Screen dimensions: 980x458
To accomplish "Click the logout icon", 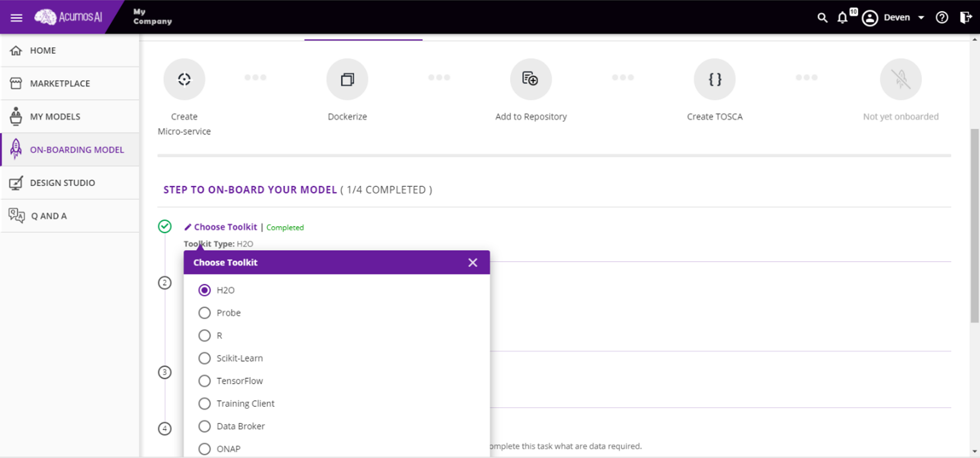I will 965,17.
